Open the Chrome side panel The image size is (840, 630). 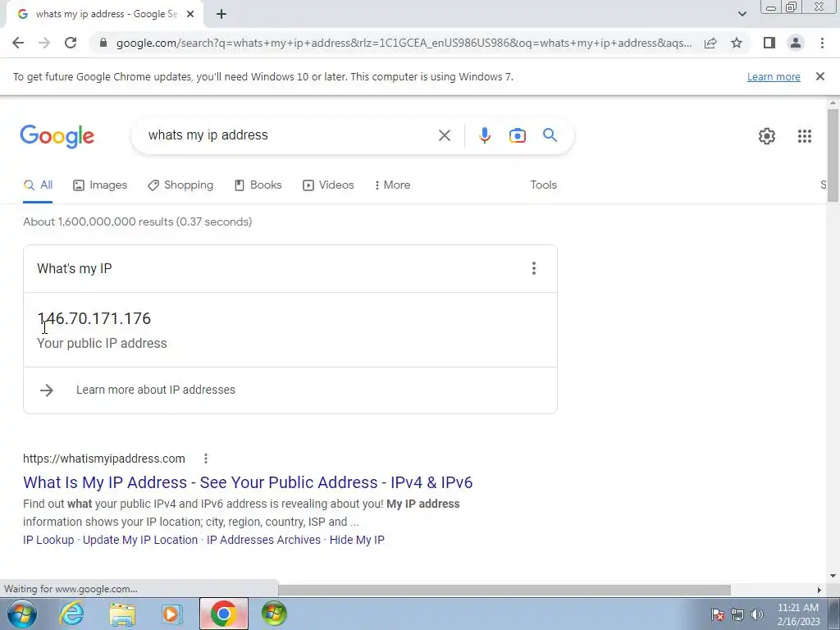[x=769, y=43]
